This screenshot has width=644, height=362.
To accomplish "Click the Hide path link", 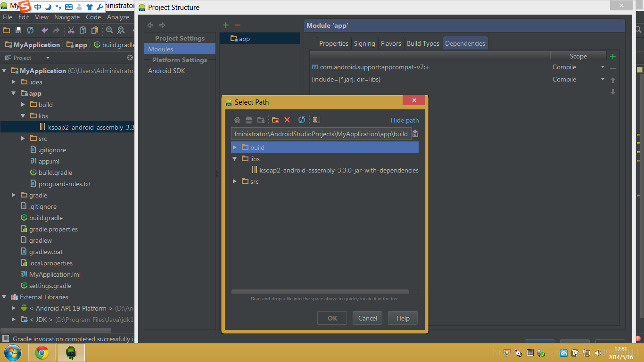I will [x=405, y=120].
